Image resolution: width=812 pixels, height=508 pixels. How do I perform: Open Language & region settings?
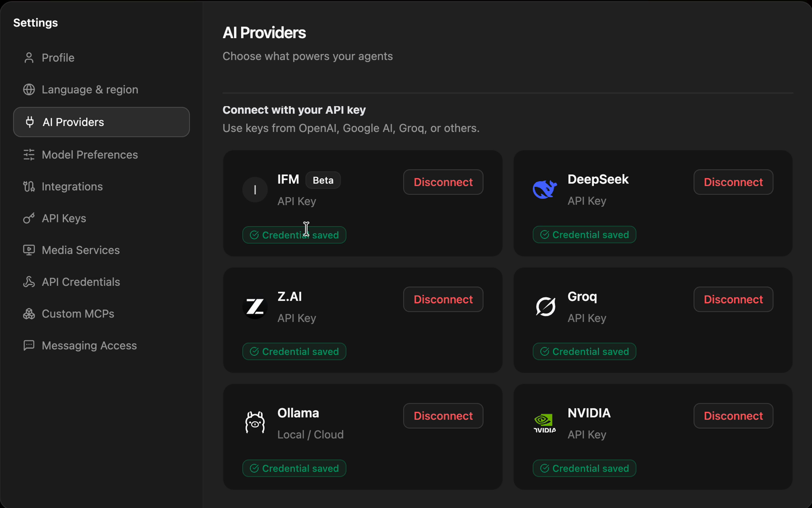point(101,89)
